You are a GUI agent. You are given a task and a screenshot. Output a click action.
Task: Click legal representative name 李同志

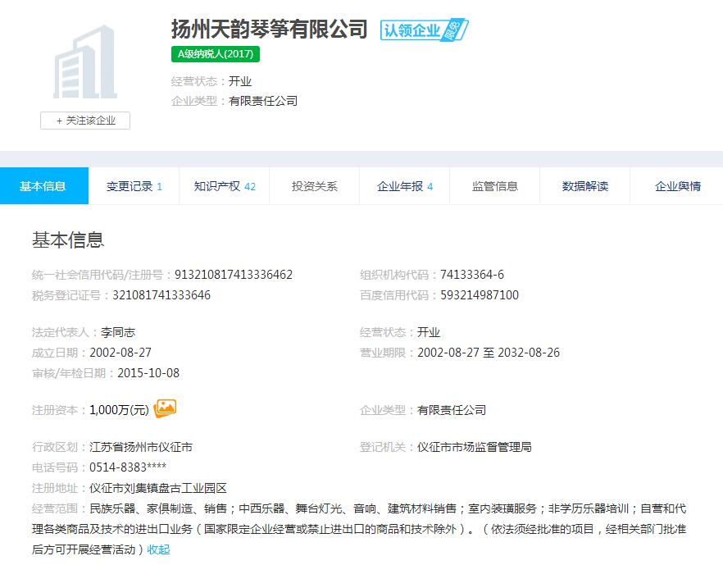(x=118, y=332)
